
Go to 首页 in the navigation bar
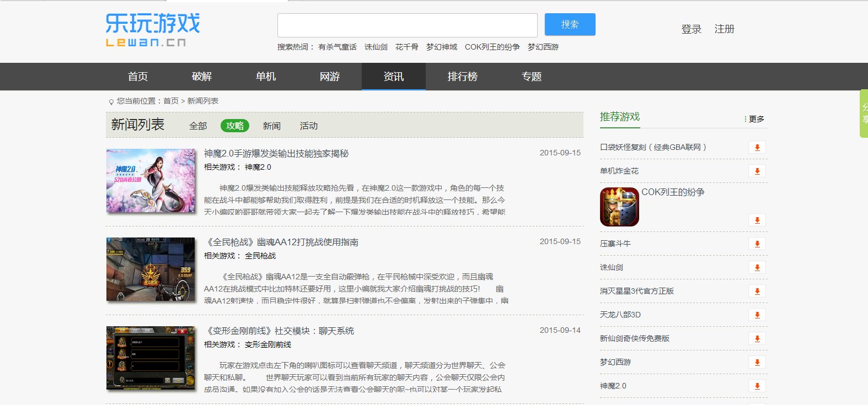138,77
